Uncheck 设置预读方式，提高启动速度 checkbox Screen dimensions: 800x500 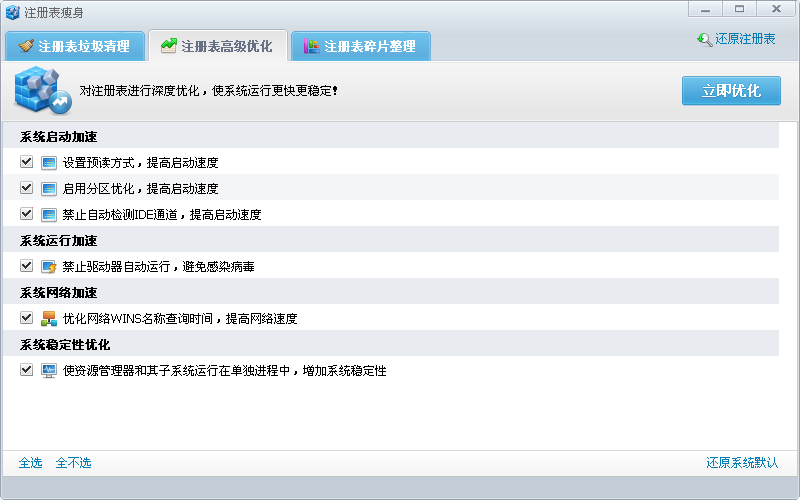point(27,162)
